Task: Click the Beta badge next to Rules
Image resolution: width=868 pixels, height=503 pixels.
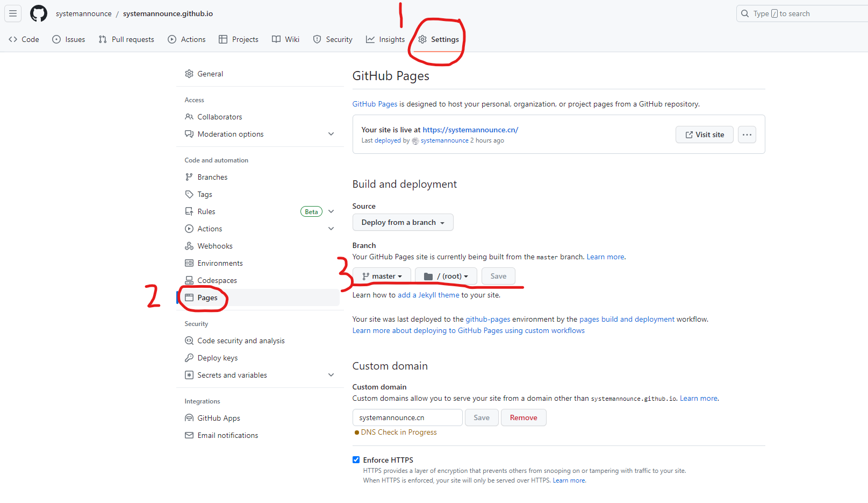Action: click(x=311, y=211)
